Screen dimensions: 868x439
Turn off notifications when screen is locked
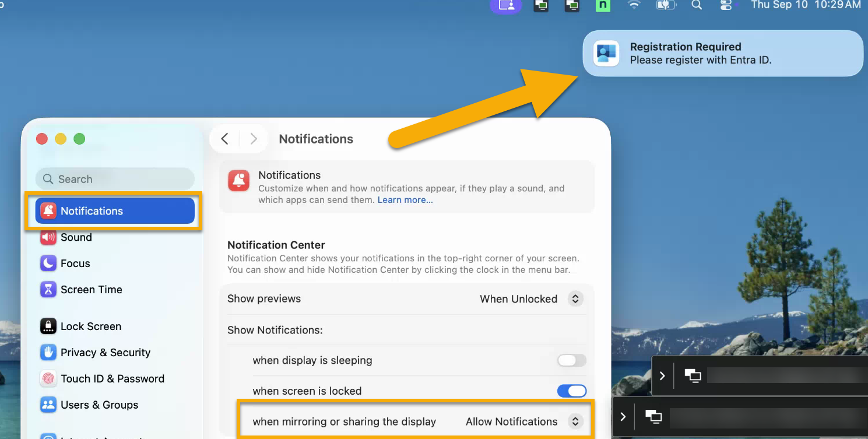coord(572,391)
